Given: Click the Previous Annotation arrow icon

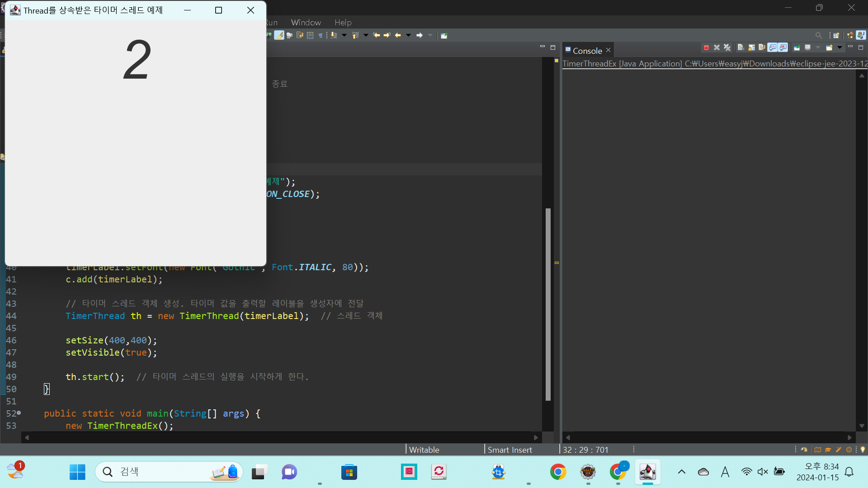Looking at the screenshot, I should pos(355,35).
